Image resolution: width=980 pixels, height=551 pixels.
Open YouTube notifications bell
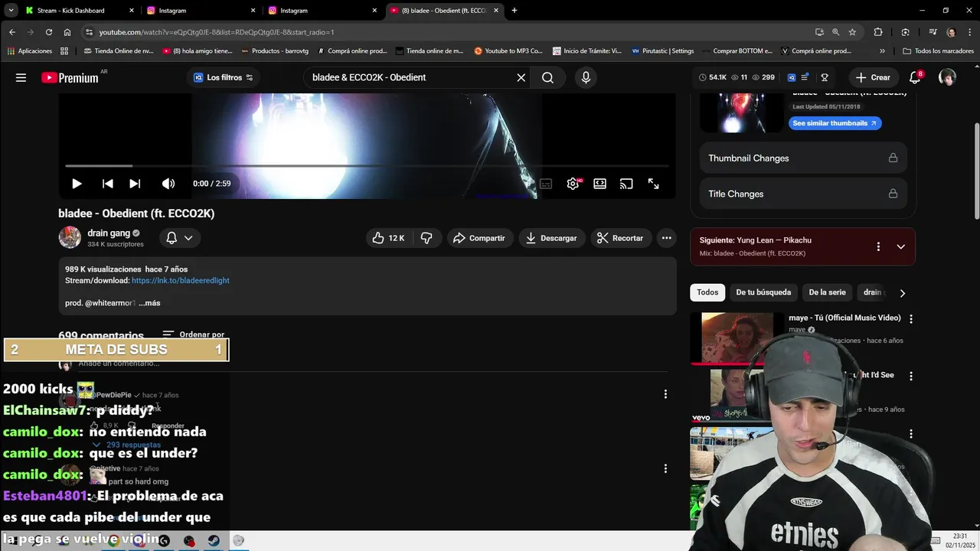point(915,77)
